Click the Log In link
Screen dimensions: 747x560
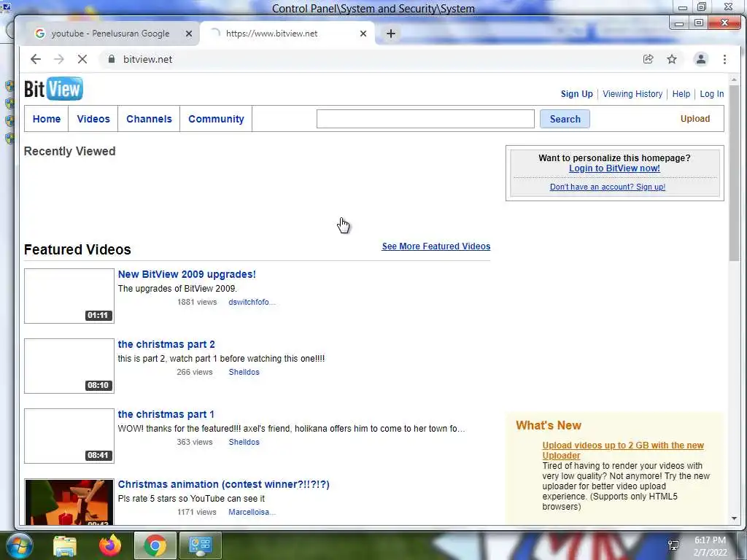[712, 94]
